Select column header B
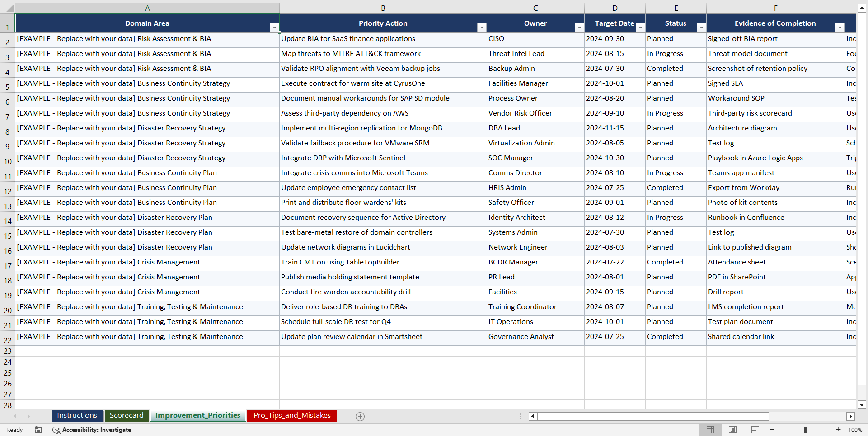This screenshot has width=868, height=436. point(383,7)
